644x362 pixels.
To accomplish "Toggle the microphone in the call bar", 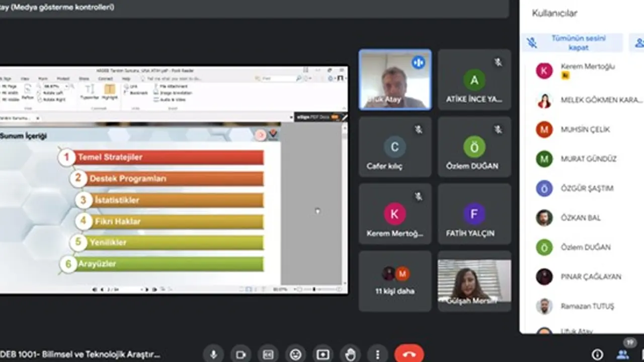I will click(x=213, y=354).
